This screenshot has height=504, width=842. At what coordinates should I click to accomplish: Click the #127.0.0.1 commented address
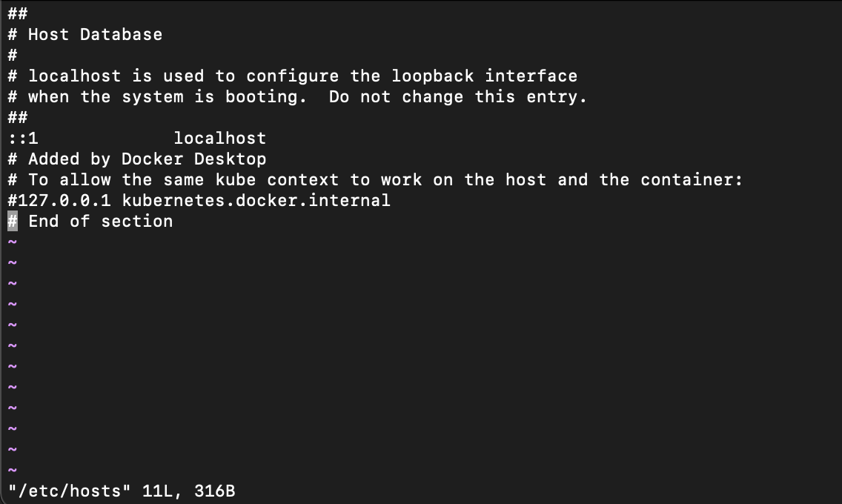pyautogui.click(x=59, y=200)
